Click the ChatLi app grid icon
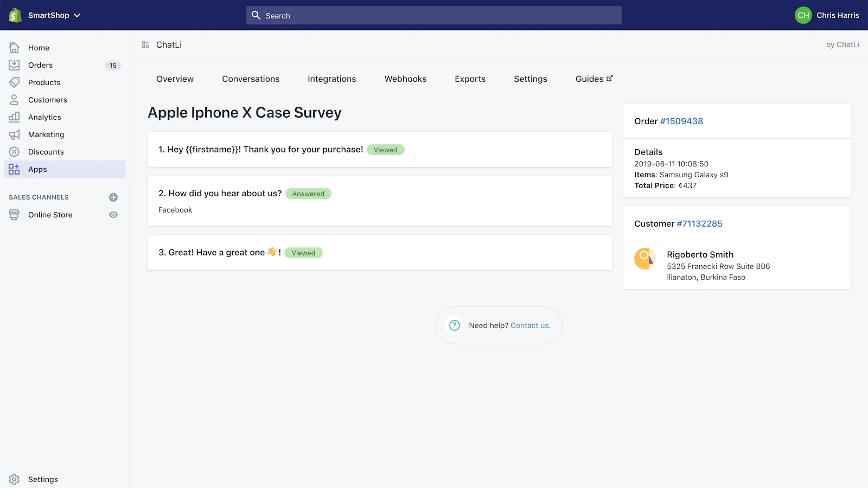The image size is (868, 488). (x=145, y=44)
